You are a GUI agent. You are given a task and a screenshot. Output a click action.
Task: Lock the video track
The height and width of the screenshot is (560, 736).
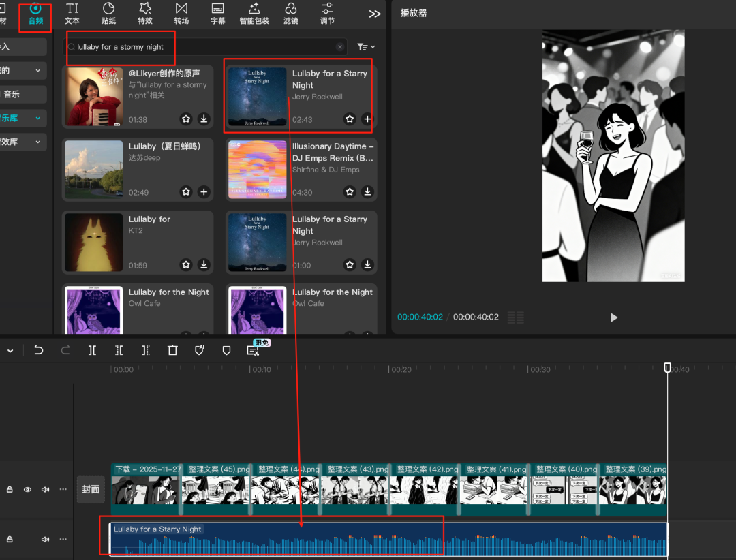coord(10,489)
